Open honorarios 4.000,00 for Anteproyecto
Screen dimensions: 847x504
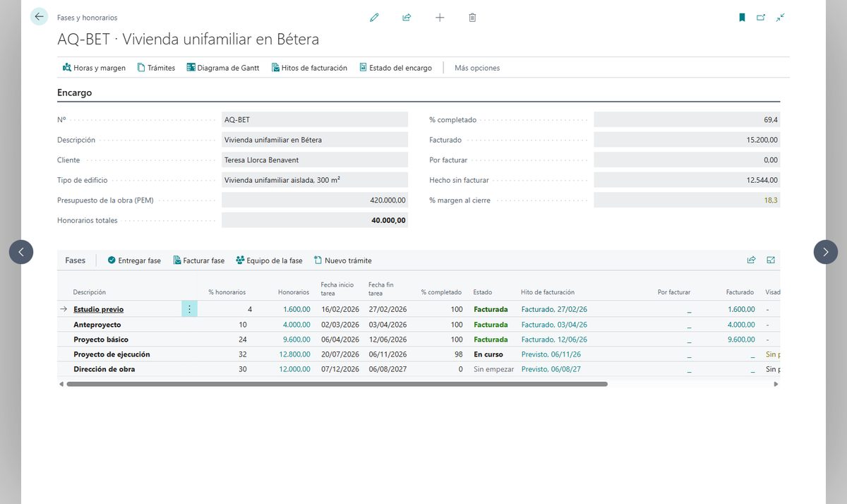pyautogui.click(x=296, y=325)
